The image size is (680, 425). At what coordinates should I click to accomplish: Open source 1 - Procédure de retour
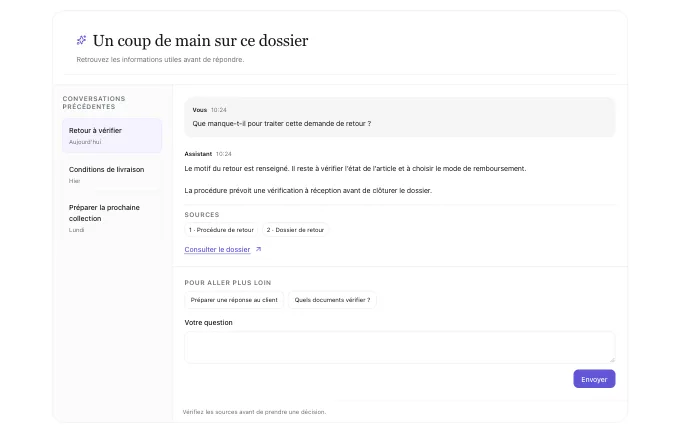(x=221, y=230)
